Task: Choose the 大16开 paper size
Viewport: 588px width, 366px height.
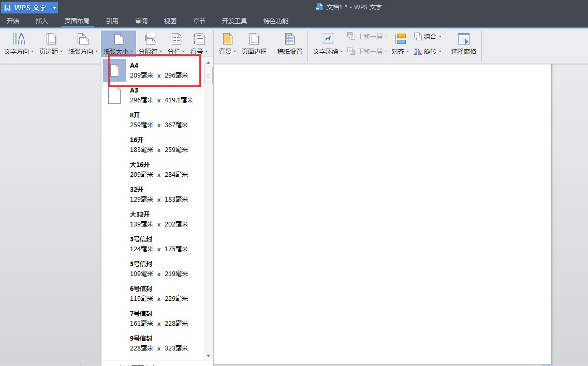Action: tap(153, 170)
